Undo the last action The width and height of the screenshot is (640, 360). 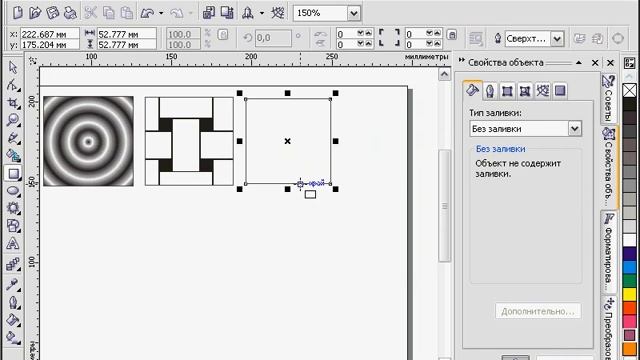pos(147,13)
